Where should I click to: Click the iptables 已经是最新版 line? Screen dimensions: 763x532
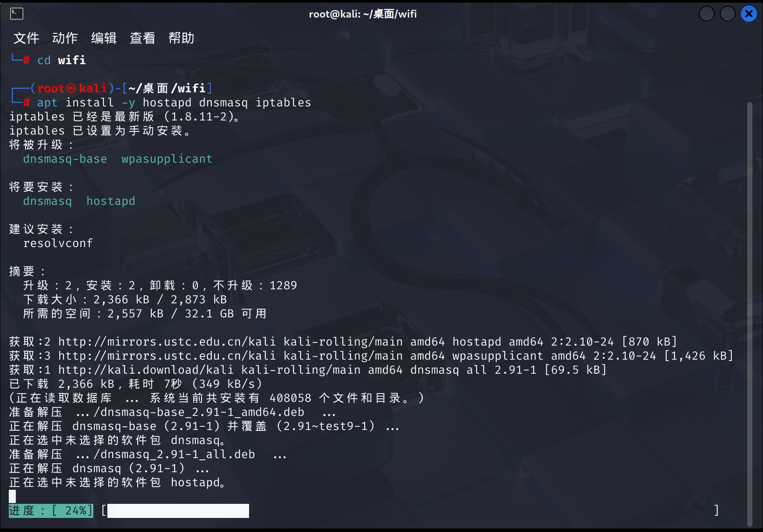point(125,117)
